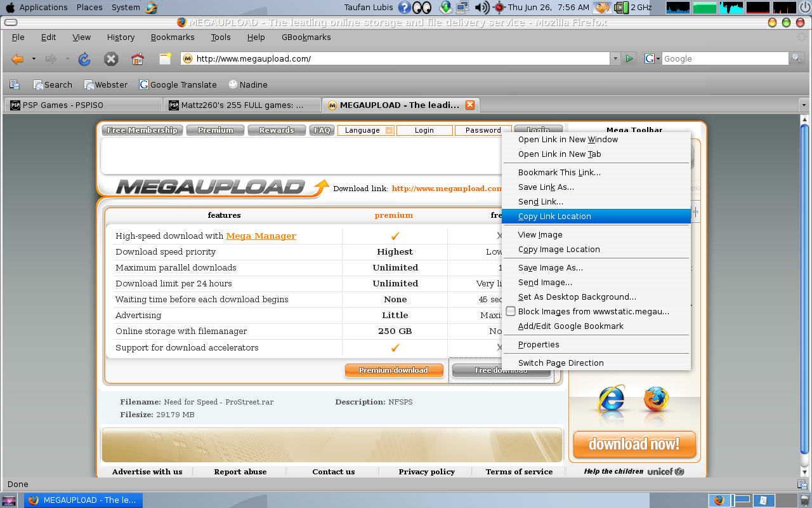
Task: Click the Internet Explorer logo
Action: (x=611, y=399)
